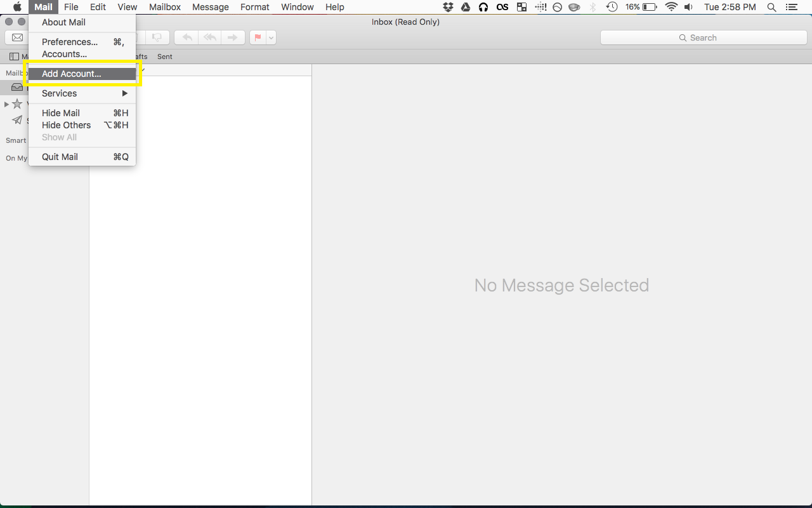The height and width of the screenshot is (508, 812).
Task: Open the Notification Center icon
Action: [x=792, y=7]
